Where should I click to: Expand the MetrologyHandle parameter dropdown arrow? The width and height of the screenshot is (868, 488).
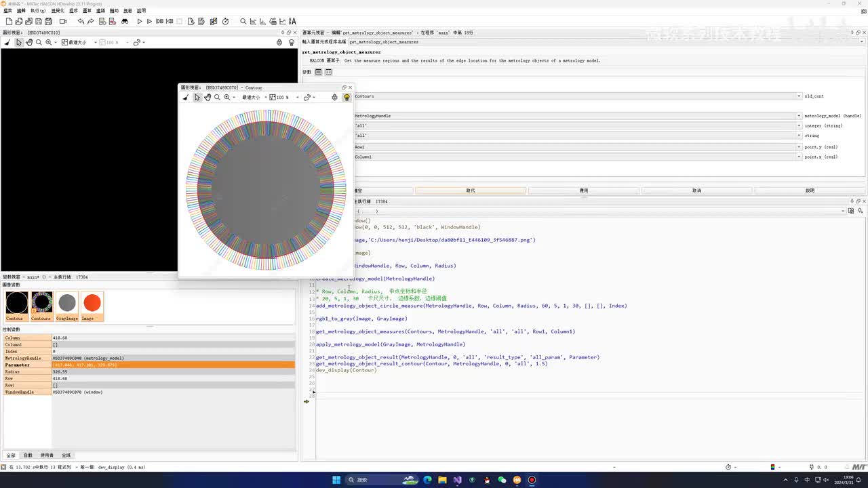pos(800,116)
